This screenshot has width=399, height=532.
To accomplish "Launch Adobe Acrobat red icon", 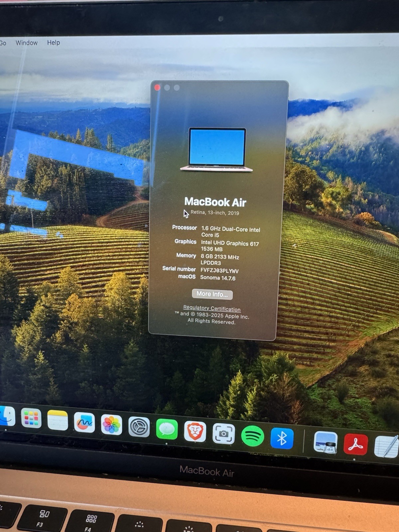I will pyautogui.click(x=355, y=445).
